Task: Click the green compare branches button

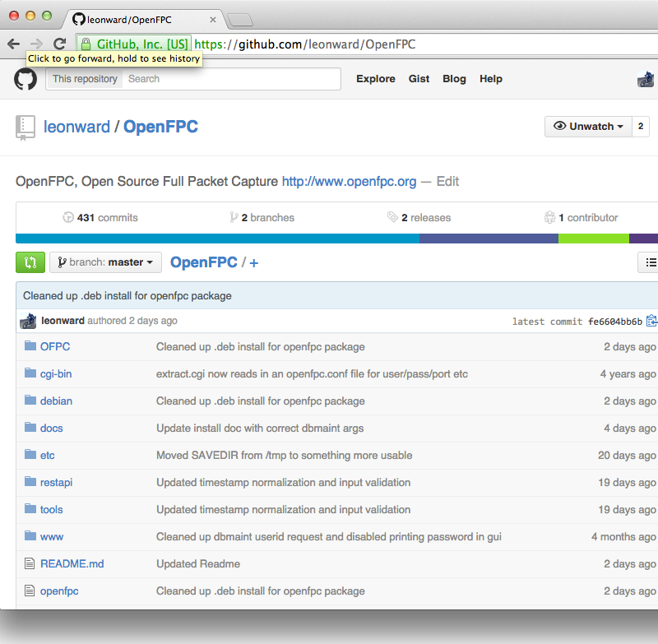Action: 30,262
